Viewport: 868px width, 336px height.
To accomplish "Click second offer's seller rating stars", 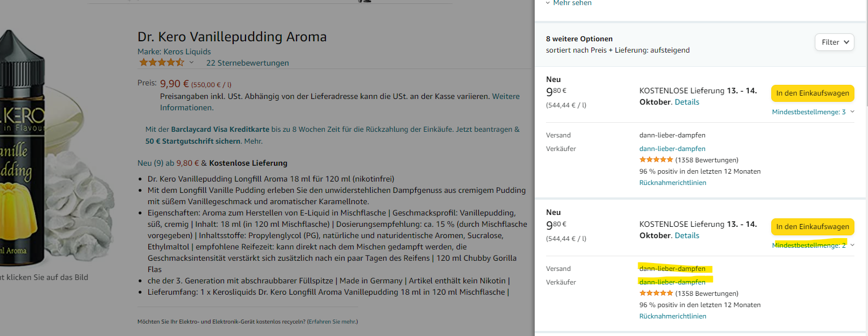I will [x=656, y=294].
